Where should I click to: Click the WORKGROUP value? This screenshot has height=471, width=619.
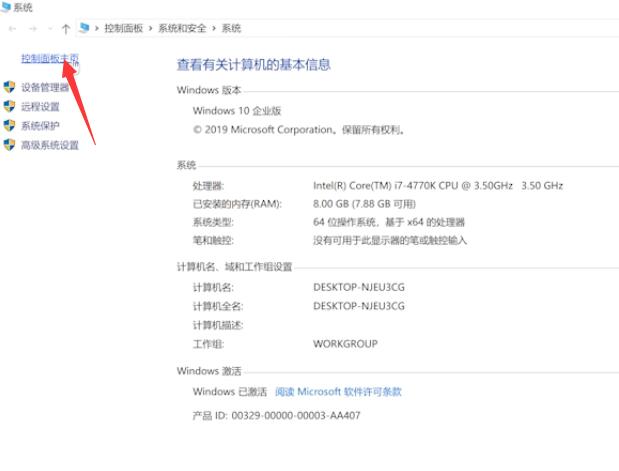click(345, 344)
